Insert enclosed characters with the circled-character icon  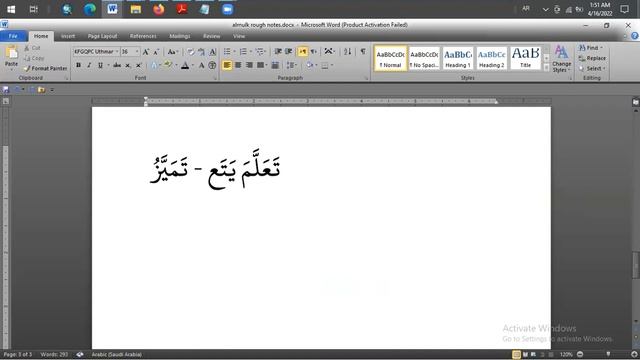pyautogui.click(x=212, y=65)
